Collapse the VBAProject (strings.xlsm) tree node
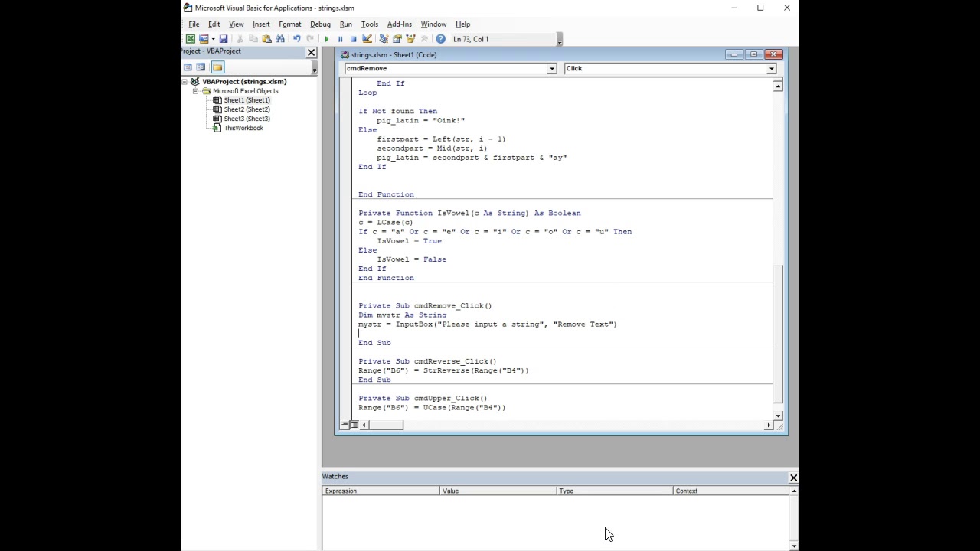Screen dimensions: 980x551 coord(185,81)
